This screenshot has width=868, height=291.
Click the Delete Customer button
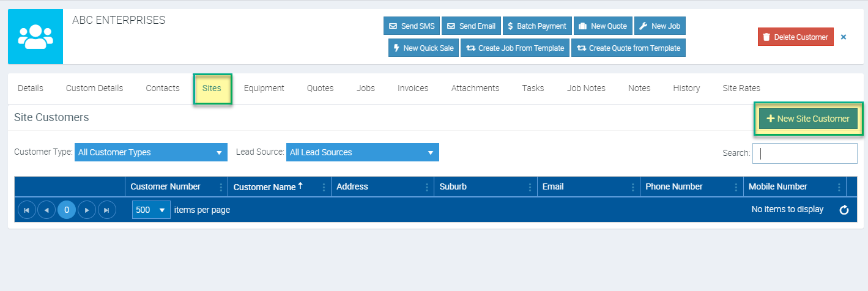795,37
